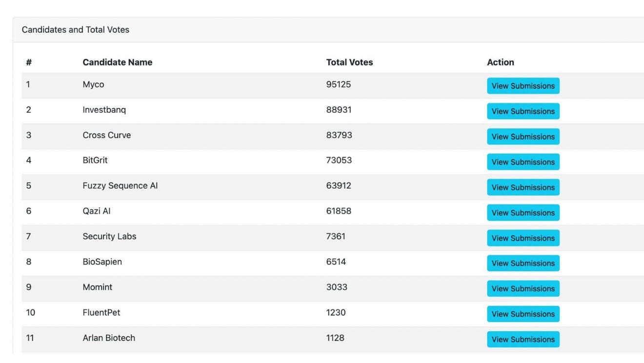Select the Candidates and Total Votes panel title
The height and width of the screenshot is (363, 644).
(75, 30)
